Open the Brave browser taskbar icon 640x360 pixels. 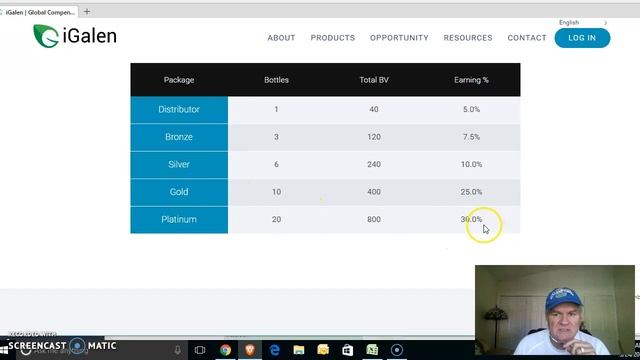point(250,350)
